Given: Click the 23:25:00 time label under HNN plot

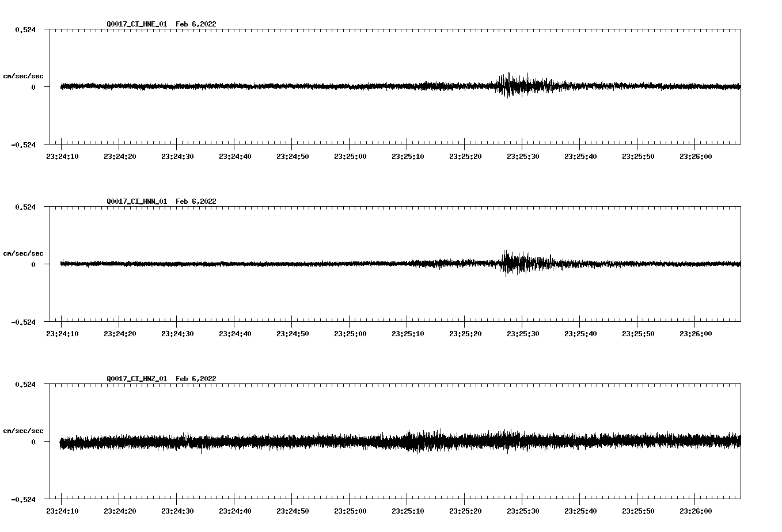Looking at the screenshot, I should point(350,334).
